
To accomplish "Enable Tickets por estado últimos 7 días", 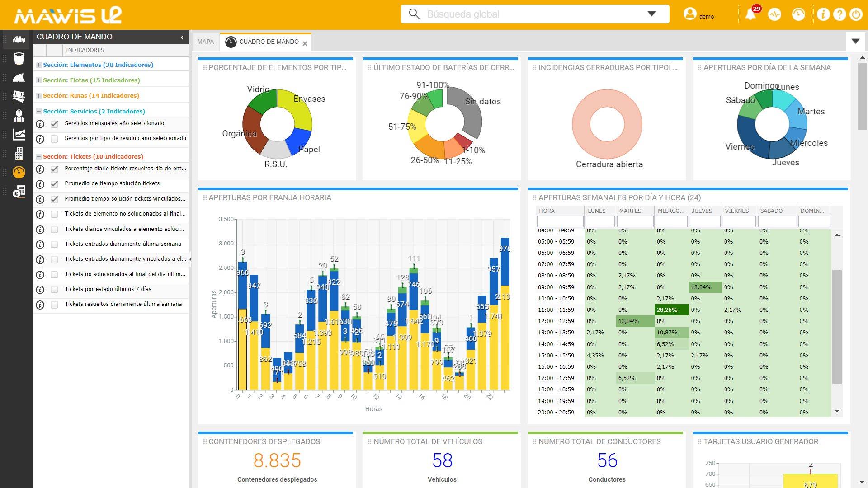I will 54,290.
